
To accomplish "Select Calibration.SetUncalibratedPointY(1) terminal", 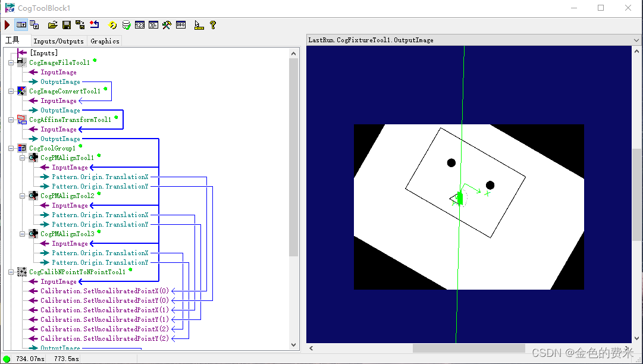I will point(105,319).
